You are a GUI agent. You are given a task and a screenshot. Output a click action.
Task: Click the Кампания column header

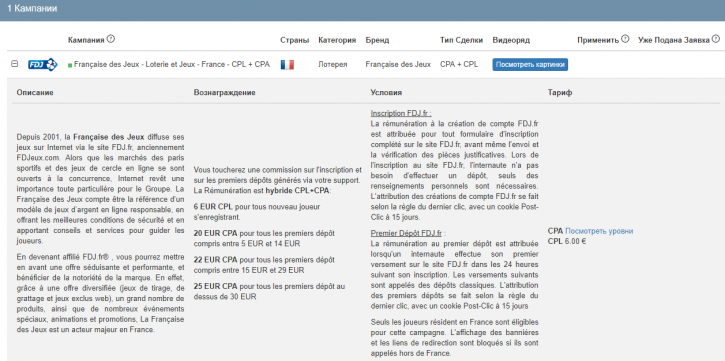coord(86,40)
